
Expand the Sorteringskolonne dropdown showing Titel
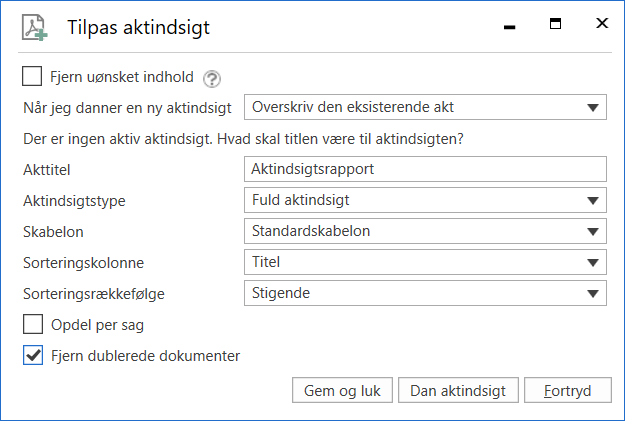pyautogui.click(x=425, y=263)
